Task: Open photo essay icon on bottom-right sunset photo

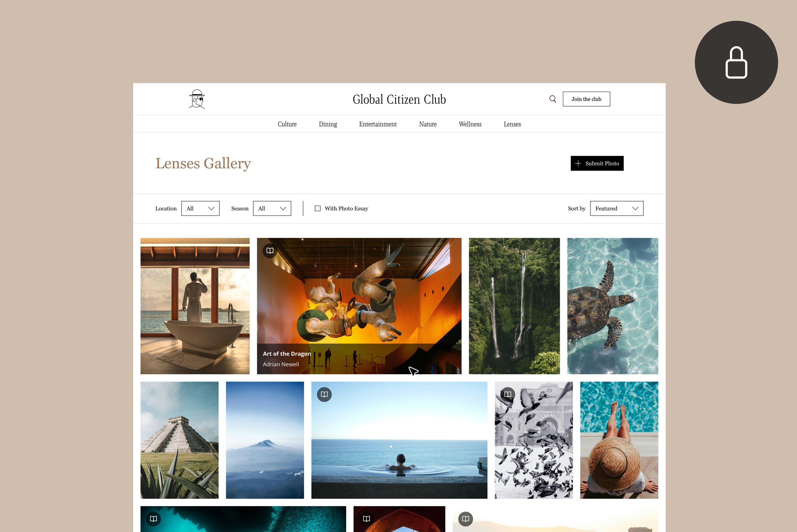Action: 466,519
